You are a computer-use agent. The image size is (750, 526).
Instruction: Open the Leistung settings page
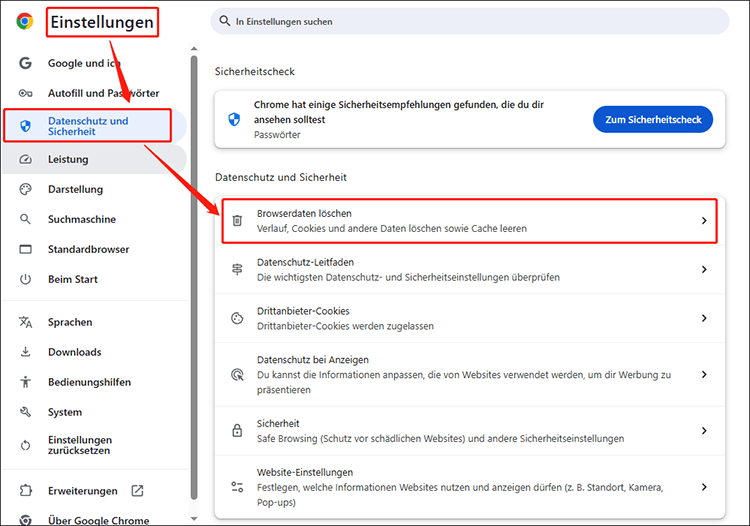click(x=94, y=159)
